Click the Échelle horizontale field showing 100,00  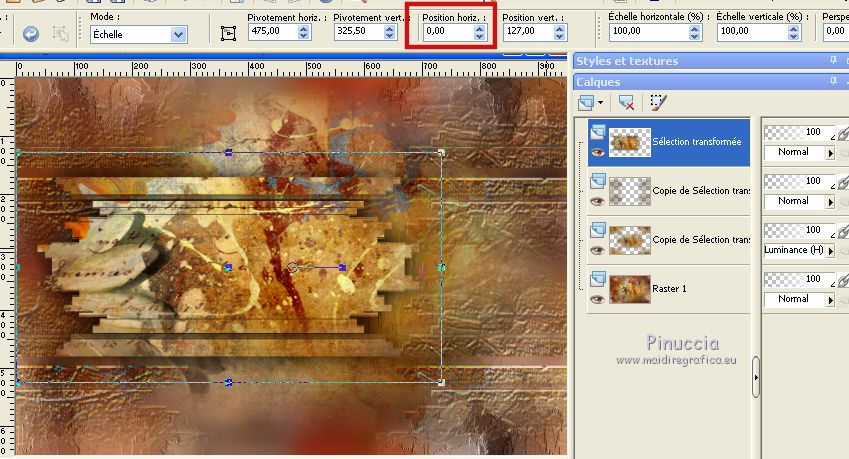pyautogui.click(x=649, y=31)
